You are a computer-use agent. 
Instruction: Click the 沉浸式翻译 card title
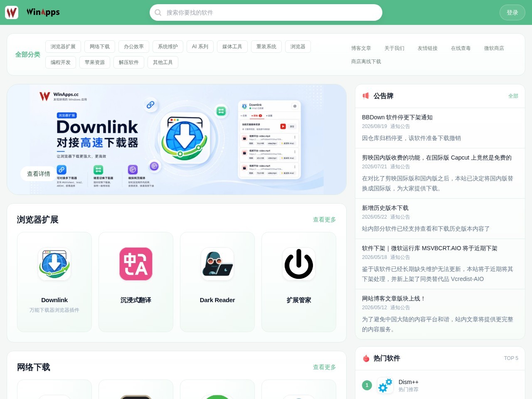tap(136, 300)
